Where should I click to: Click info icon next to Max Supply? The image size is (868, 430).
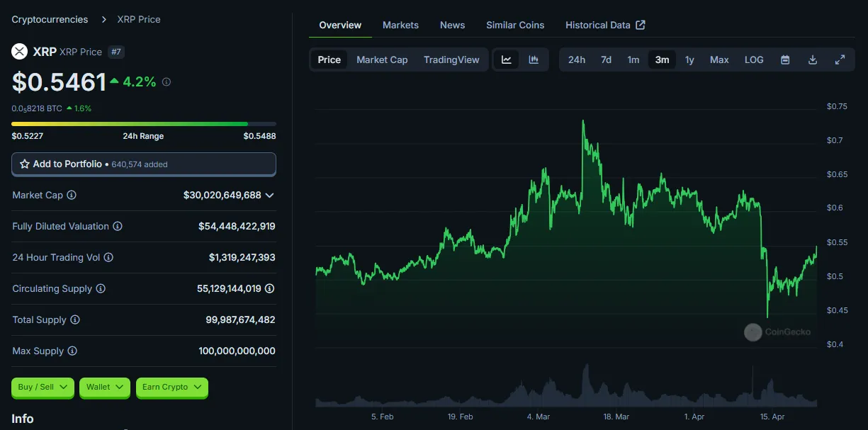click(x=72, y=351)
